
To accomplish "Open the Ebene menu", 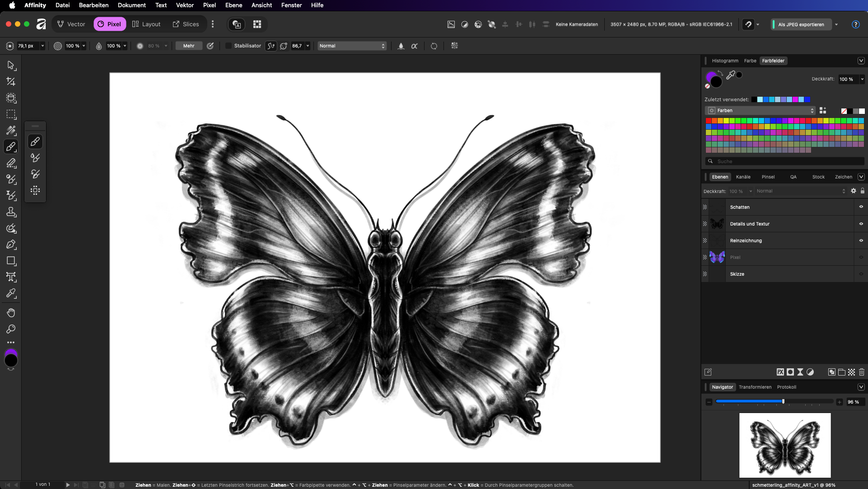I will [x=233, y=5].
